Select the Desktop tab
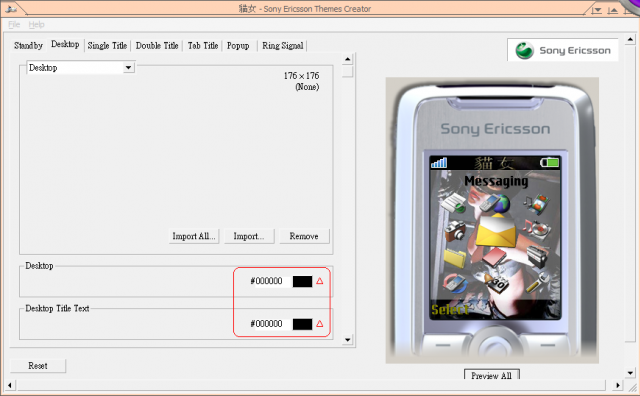 click(65, 44)
